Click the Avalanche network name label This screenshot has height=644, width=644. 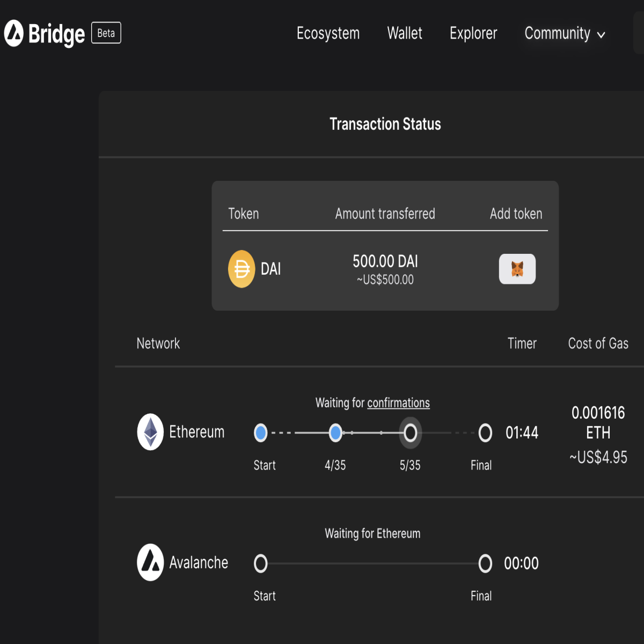(x=199, y=562)
